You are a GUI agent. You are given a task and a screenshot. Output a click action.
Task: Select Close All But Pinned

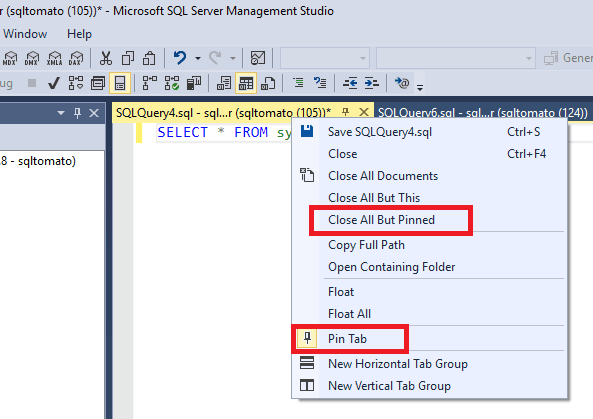coord(381,220)
